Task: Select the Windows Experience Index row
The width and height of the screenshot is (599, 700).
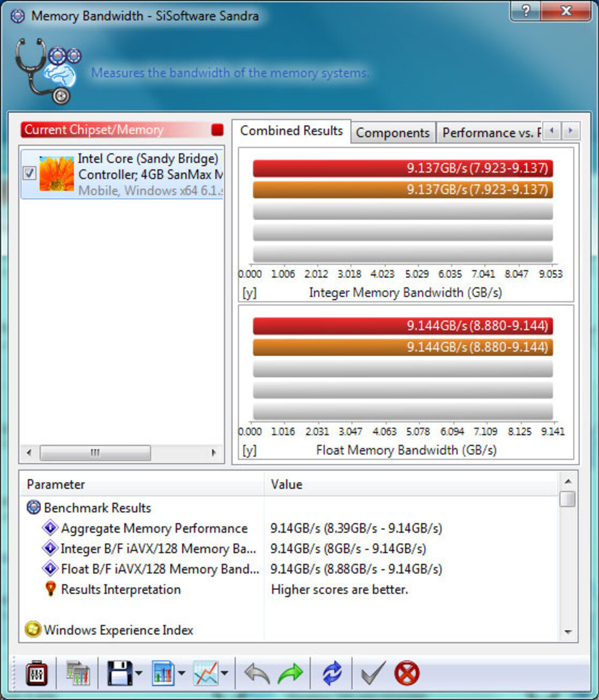Action: (290, 630)
